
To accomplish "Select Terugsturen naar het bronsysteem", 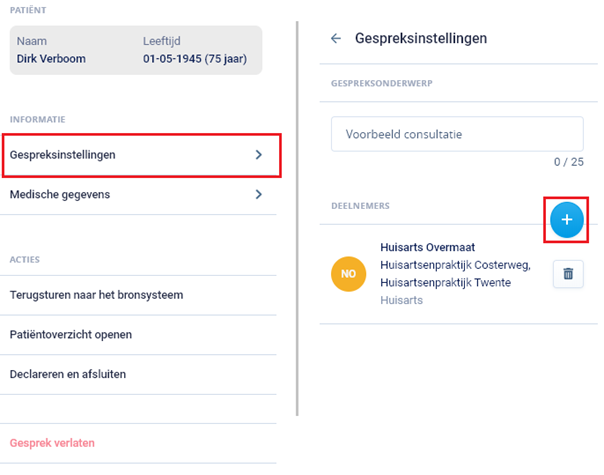I will 138,295.
